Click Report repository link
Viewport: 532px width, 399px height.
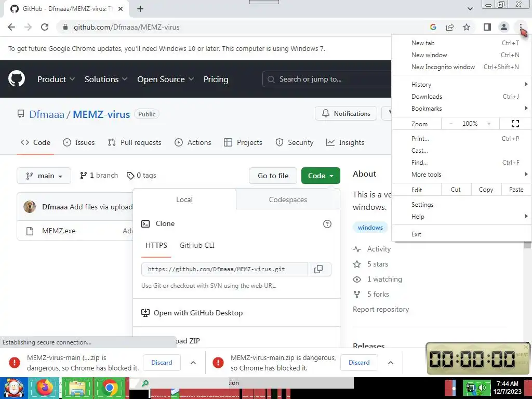coord(381,310)
